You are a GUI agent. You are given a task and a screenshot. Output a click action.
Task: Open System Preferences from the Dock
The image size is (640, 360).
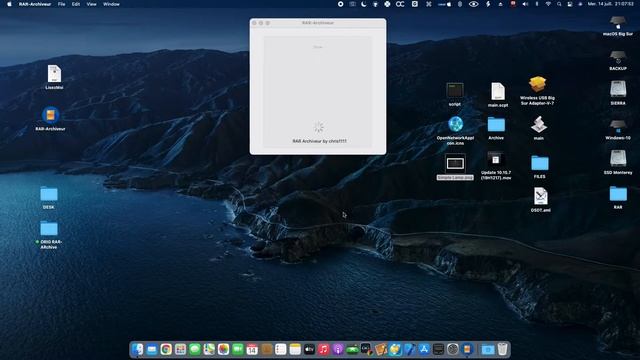pyautogui.click(x=453, y=349)
